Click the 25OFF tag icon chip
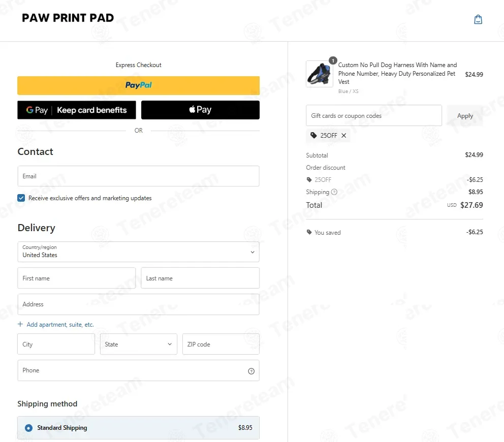 coord(313,135)
